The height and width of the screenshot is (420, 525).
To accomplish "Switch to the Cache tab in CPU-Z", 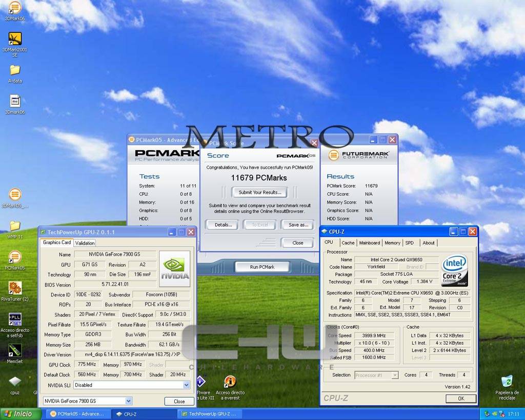I will pos(348,243).
